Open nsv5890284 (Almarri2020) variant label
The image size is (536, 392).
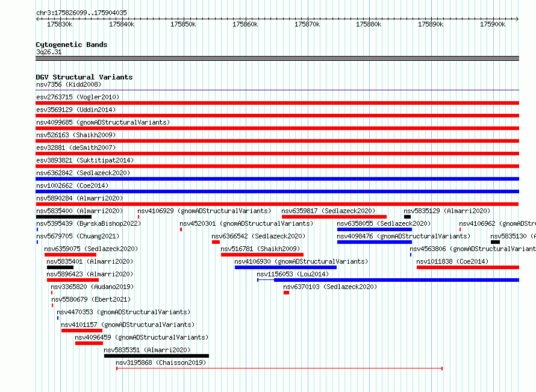coord(79,198)
